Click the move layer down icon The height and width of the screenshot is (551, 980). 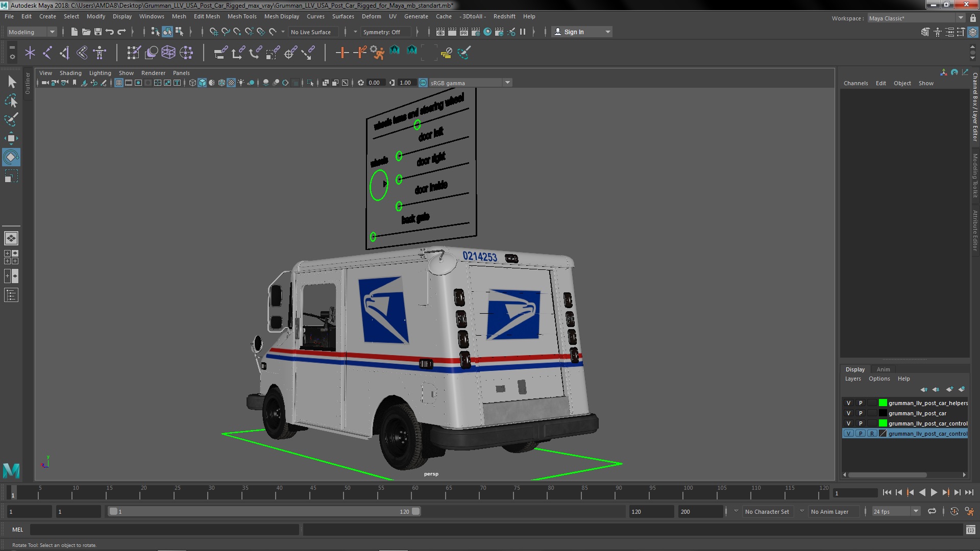[x=936, y=389]
